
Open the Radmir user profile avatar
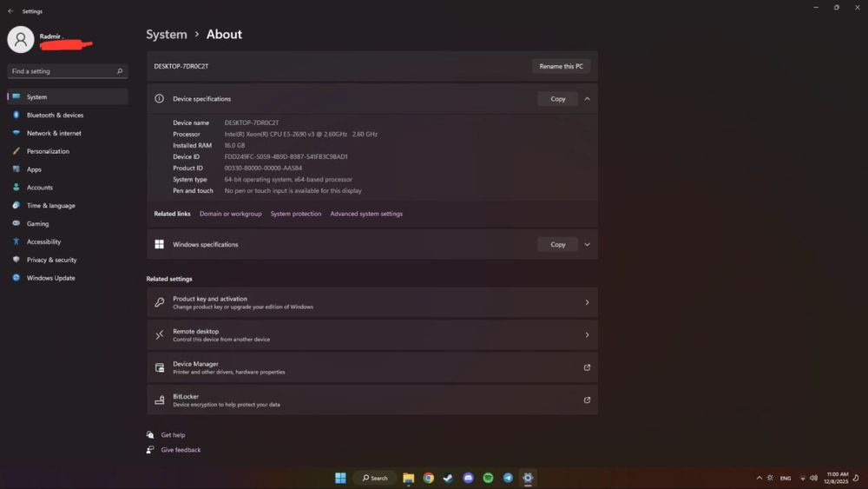click(x=21, y=39)
